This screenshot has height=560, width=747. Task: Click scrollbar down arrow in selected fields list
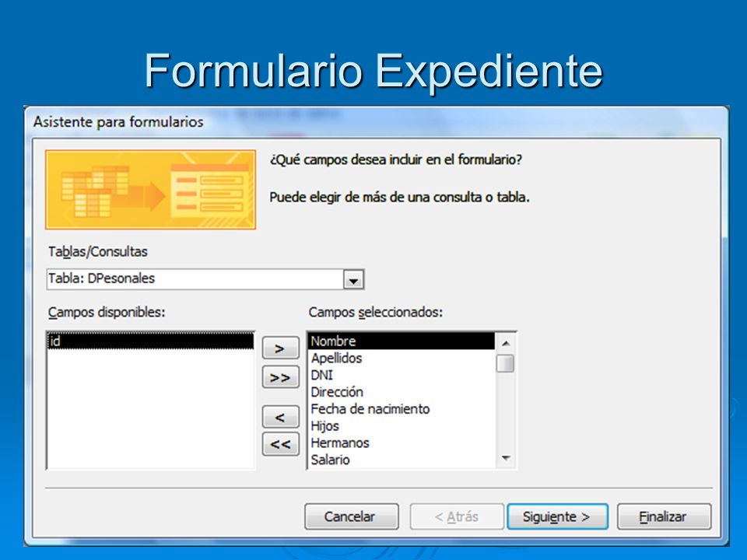[x=506, y=458]
